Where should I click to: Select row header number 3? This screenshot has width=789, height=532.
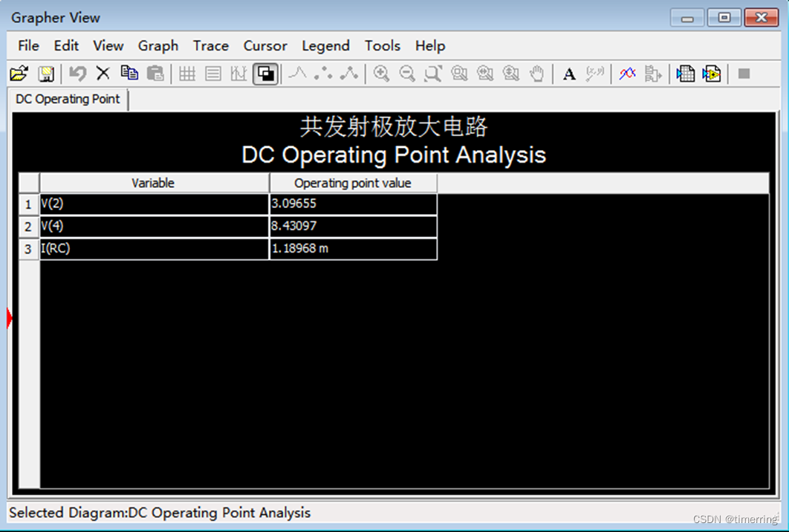[29, 249]
